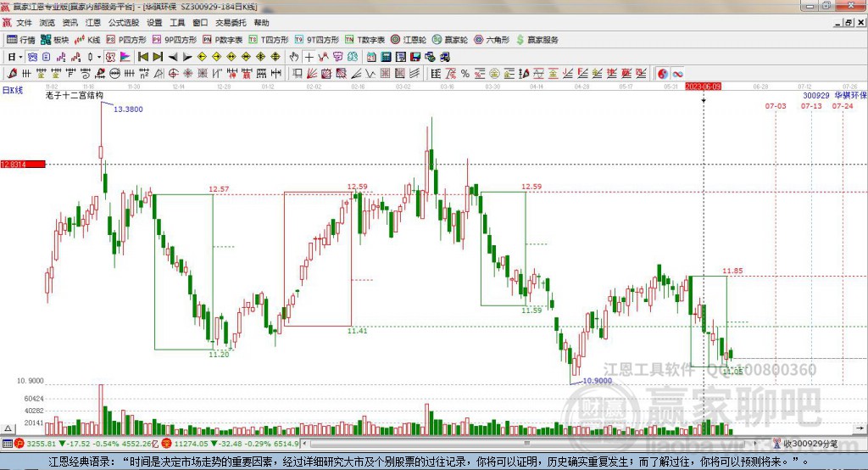
Task: Switch to the K线 chart view
Action: click(x=87, y=40)
